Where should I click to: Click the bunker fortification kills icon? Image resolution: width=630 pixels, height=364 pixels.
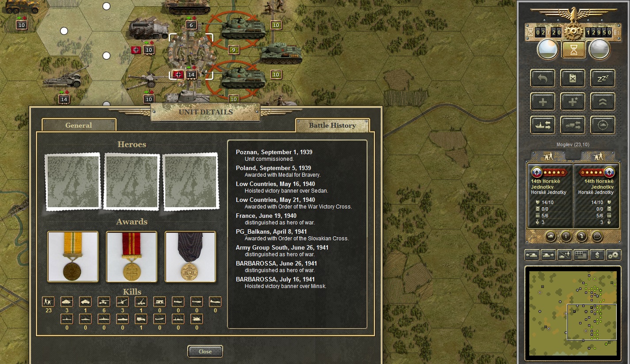tap(159, 302)
